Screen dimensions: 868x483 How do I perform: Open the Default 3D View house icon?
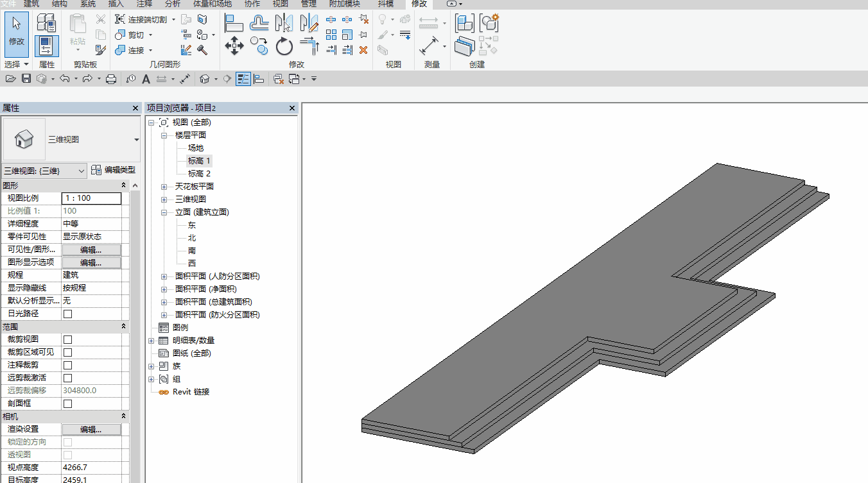tap(205, 79)
